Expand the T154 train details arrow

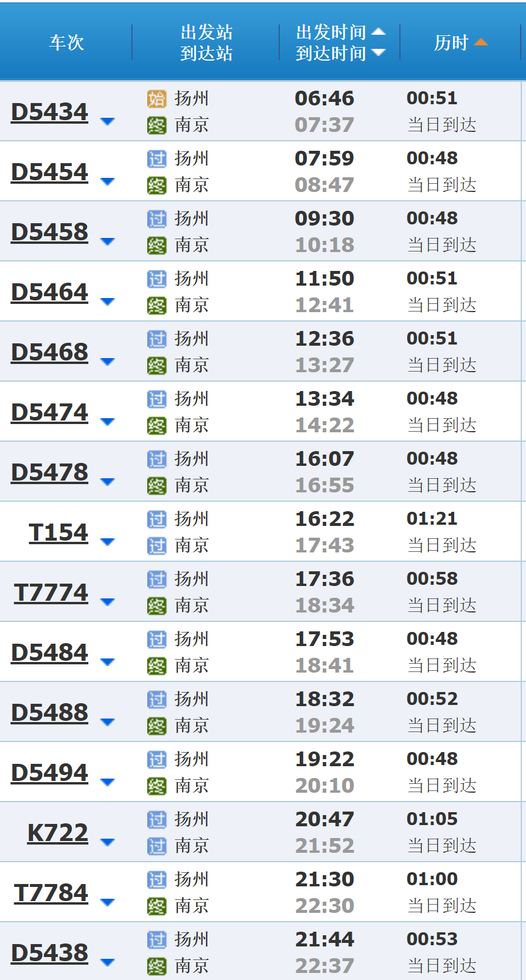(107, 542)
